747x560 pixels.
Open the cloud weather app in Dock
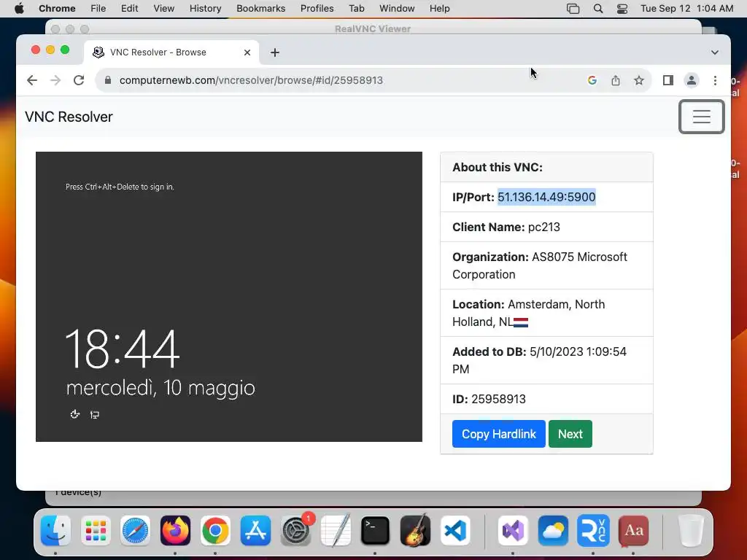(553, 531)
